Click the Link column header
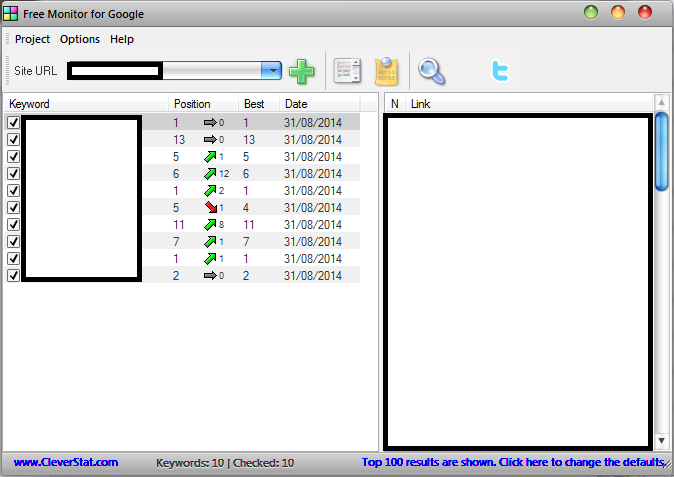The width and height of the screenshot is (674, 477). pyautogui.click(x=529, y=104)
